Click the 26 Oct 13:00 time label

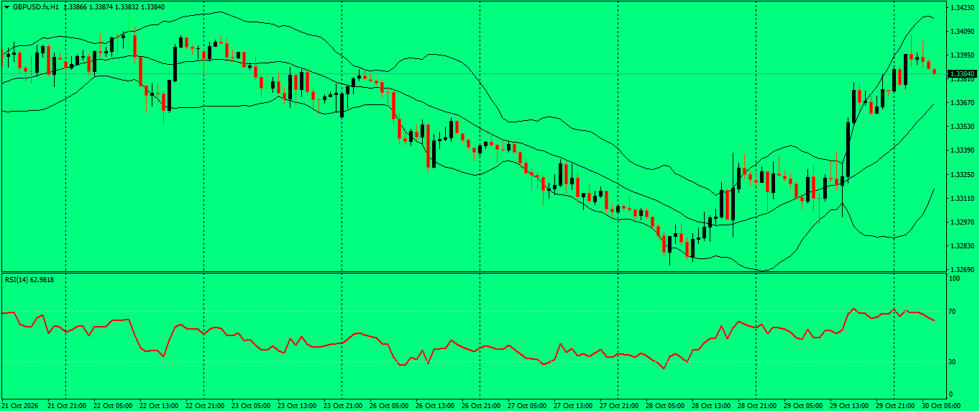point(435,406)
